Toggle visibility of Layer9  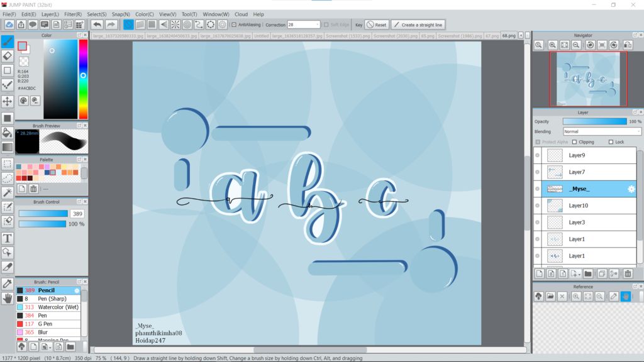537,155
